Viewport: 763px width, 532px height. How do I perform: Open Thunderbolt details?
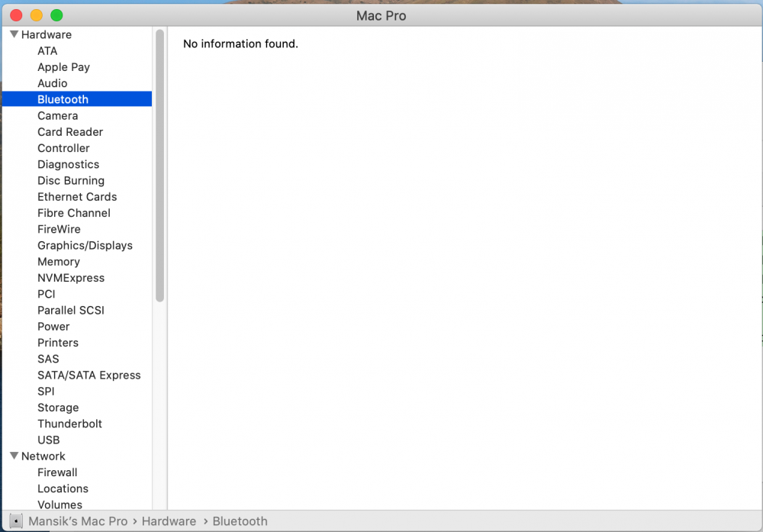pyautogui.click(x=69, y=424)
